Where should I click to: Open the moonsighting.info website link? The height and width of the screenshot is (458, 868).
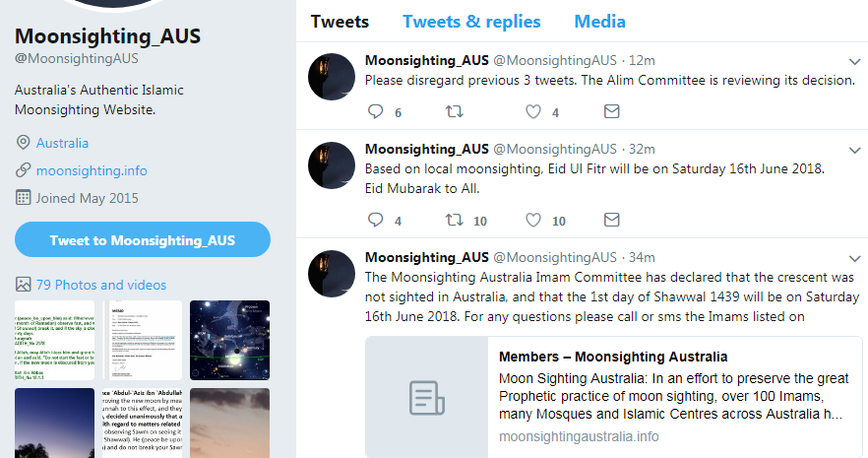click(x=92, y=170)
